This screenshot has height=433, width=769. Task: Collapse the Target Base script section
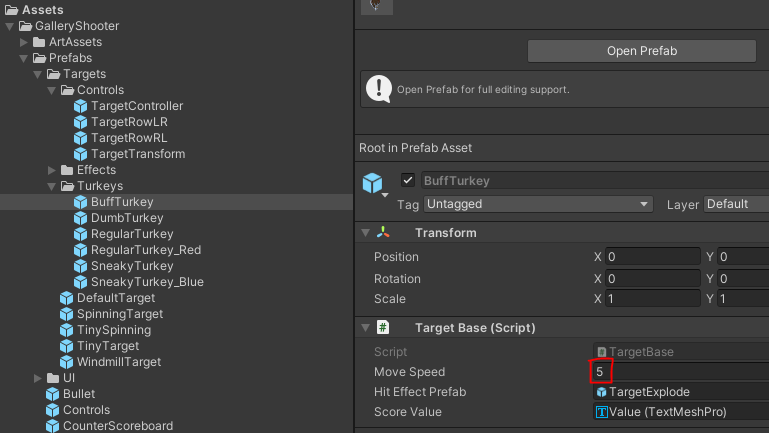(364, 328)
